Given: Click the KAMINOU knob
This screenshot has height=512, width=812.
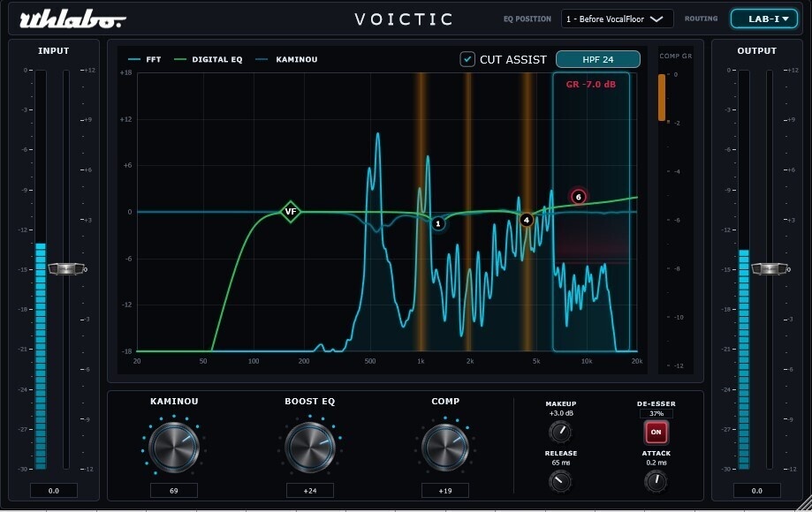Looking at the screenshot, I should click(x=174, y=447).
